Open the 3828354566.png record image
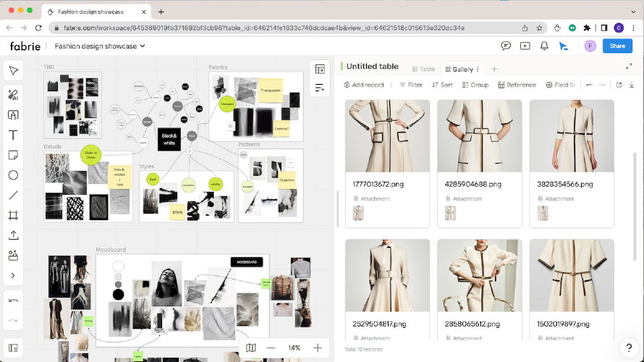Image resolution: width=644 pixels, height=362 pixels. click(572, 136)
